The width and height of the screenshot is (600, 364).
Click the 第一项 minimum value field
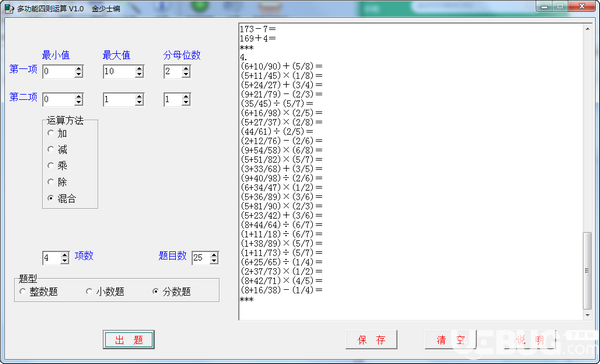58,71
